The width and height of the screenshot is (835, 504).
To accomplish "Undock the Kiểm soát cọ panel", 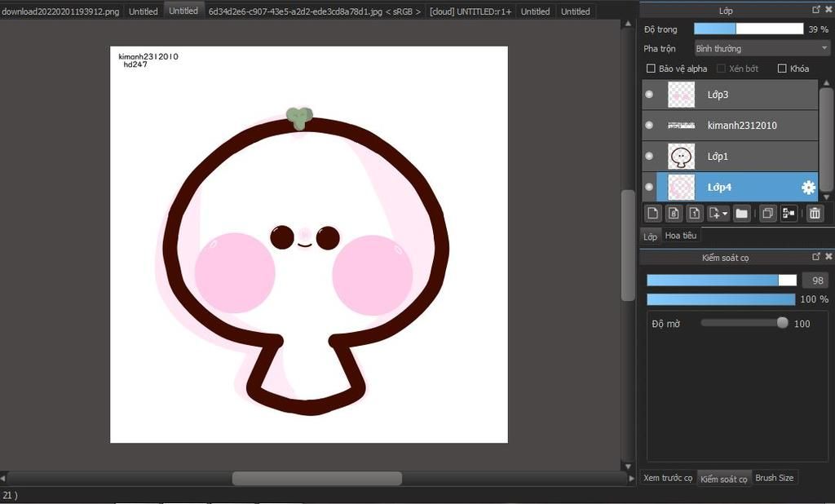I will pos(816,257).
